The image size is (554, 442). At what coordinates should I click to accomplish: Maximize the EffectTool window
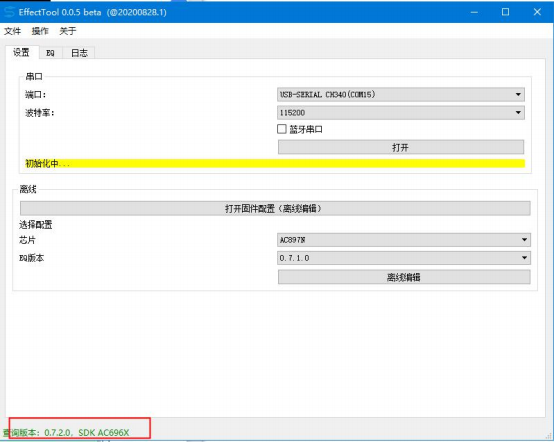pos(506,12)
